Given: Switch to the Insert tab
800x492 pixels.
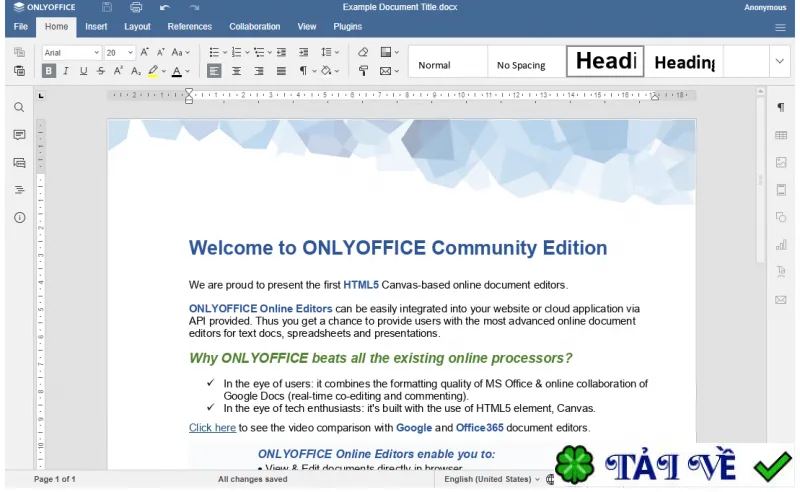Looking at the screenshot, I should (96, 27).
